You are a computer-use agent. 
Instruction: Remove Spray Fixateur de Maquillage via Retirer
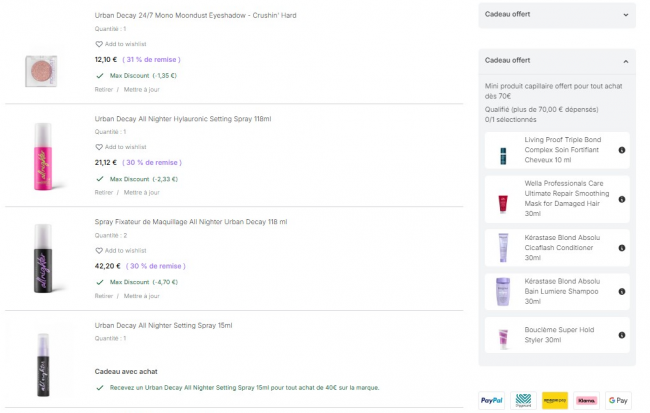[x=103, y=296]
